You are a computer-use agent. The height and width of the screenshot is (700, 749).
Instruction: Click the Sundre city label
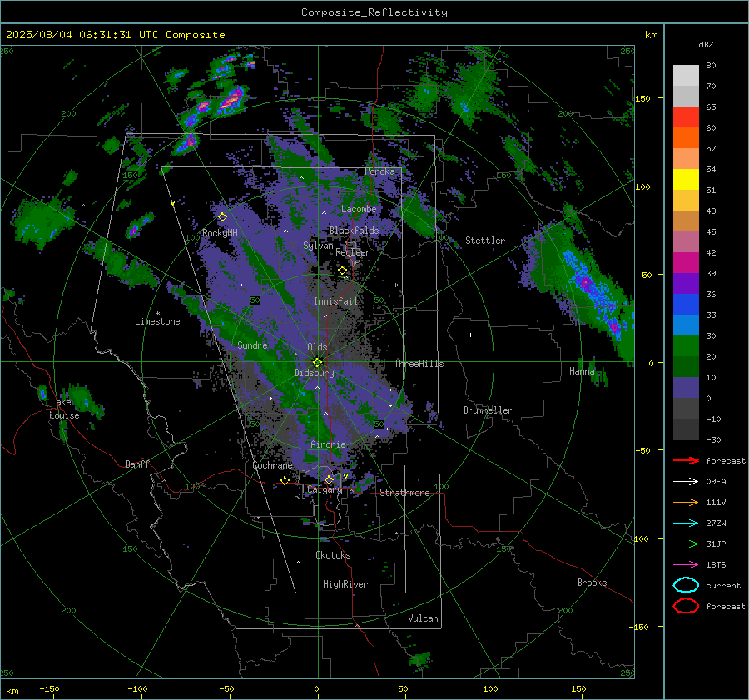(252, 345)
